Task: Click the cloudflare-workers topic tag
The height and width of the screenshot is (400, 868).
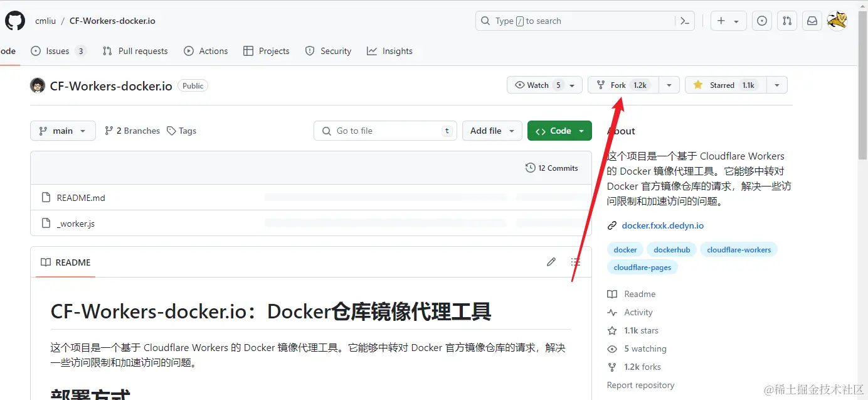Action: [739, 249]
